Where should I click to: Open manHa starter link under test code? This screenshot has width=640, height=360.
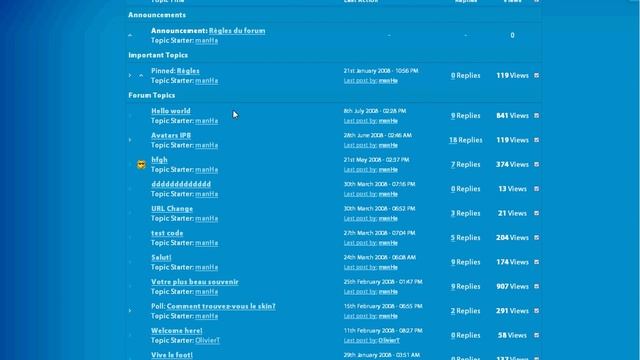(207, 243)
